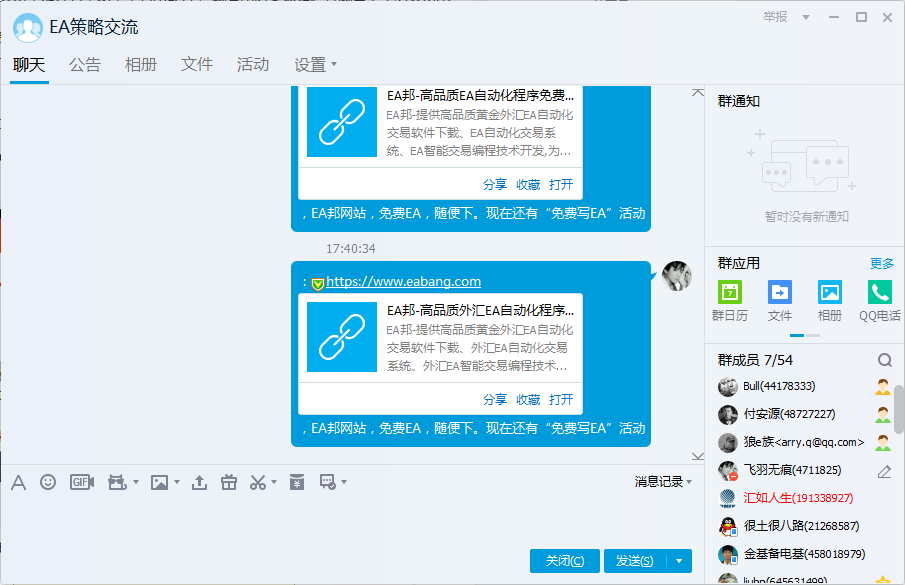
Task: Click the chat bubble icon in the toolbar
Action: click(328, 482)
